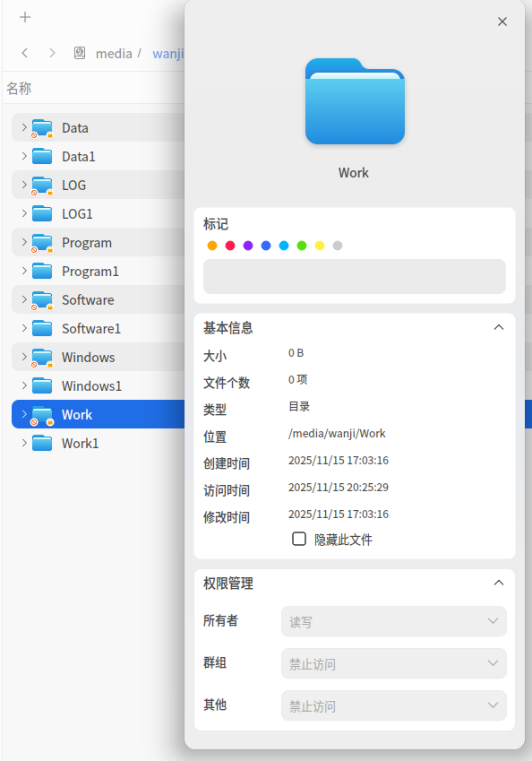Select the Data1 folder name
This screenshot has height=761, width=532.
tap(79, 157)
